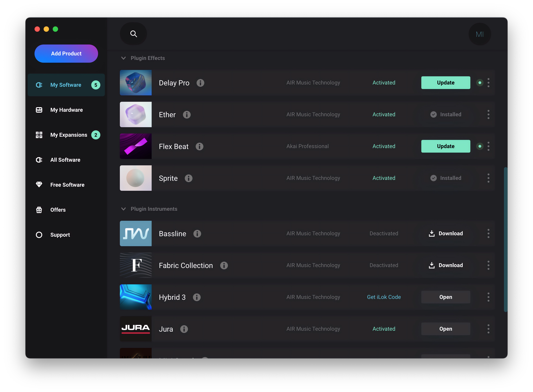
Task: Select the Flex Beat thumbnail
Action: pos(136,146)
